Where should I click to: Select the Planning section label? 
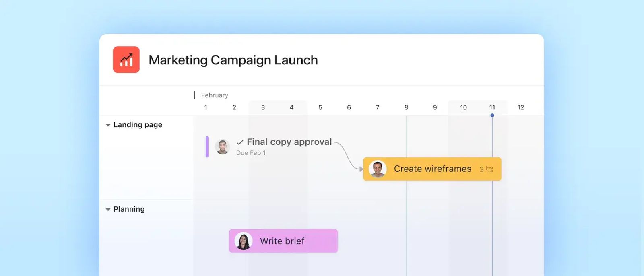[x=129, y=209]
